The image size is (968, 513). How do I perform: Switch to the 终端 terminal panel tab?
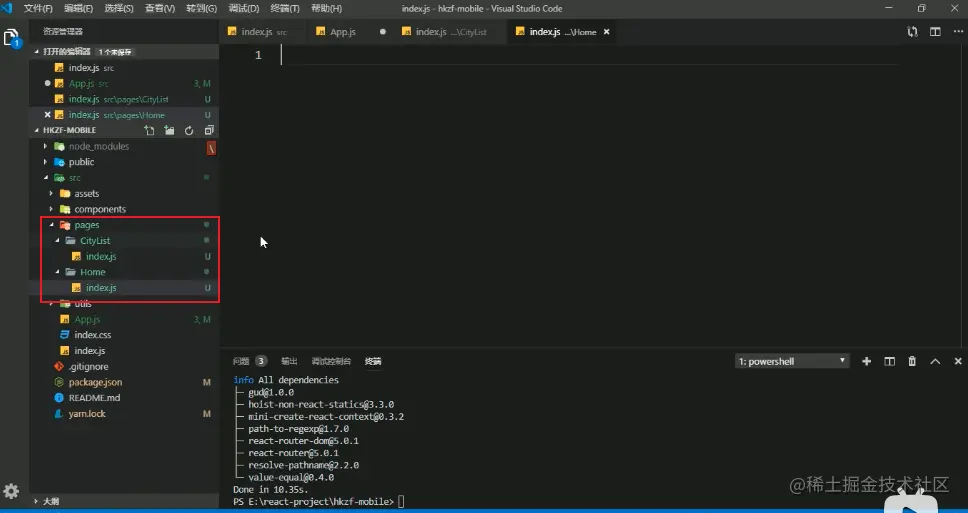click(373, 361)
